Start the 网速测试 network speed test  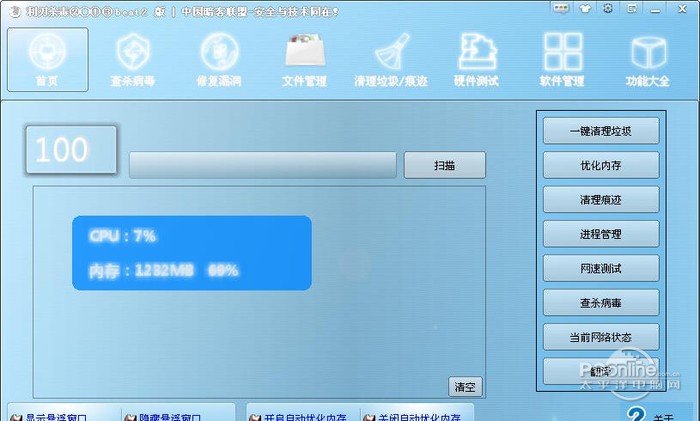click(x=601, y=268)
